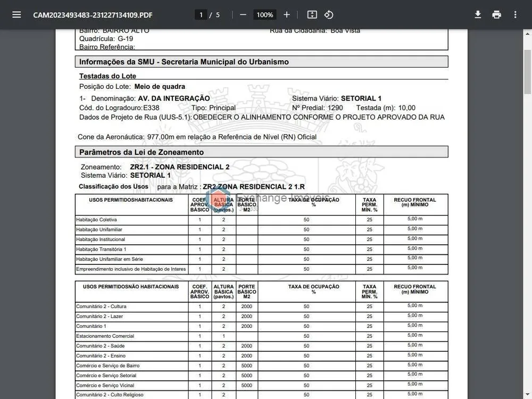Click 2000 porte value in Comunitário 2 - Cultura row
532x399 pixels.
pos(247,306)
